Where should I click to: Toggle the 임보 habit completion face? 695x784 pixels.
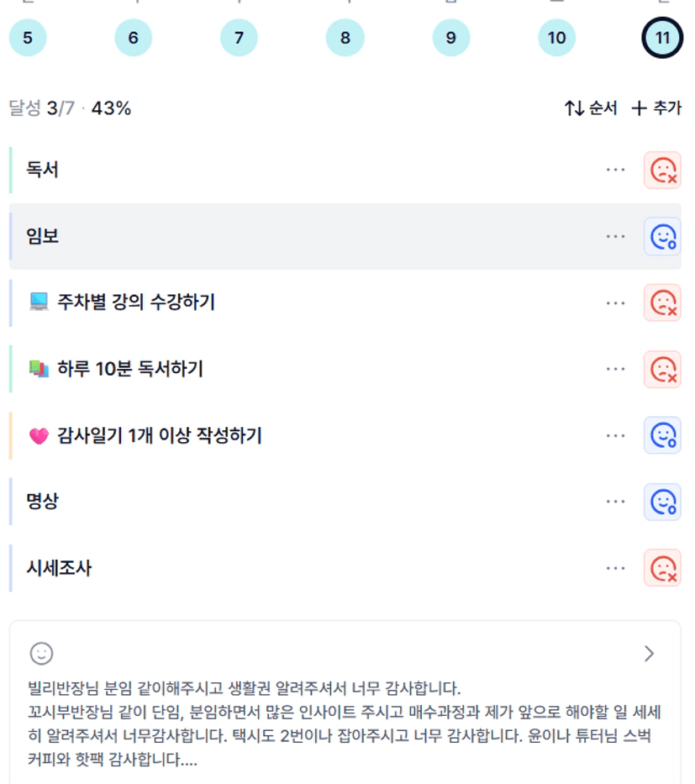[x=662, y=237]
